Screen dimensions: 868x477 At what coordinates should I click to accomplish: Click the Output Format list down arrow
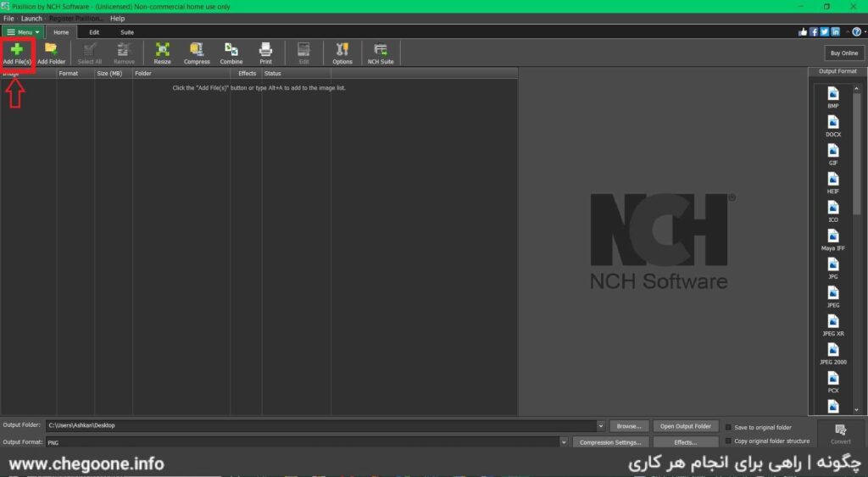856,410
